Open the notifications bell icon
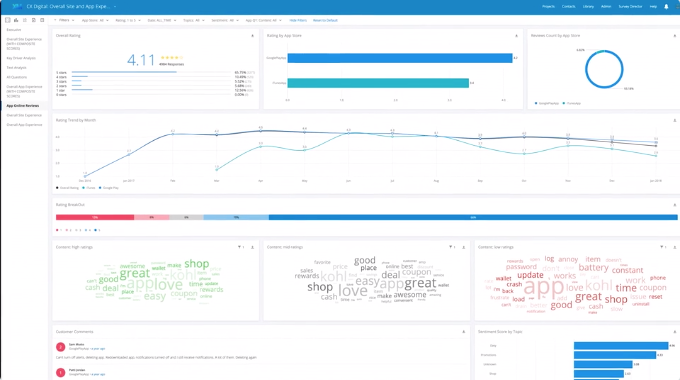This screenshot has width=680, height=380. click(x=666, y=7)
